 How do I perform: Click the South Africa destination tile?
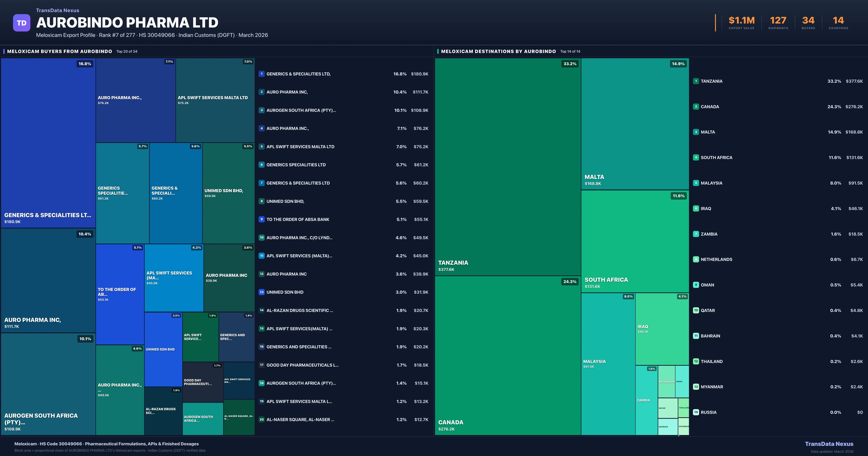click(635, 241)
